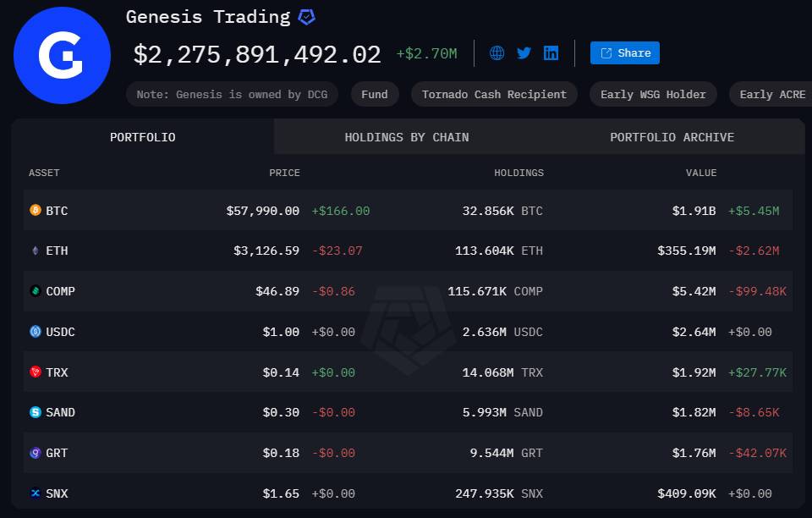812x518 pixels.
Task: Click the Genesis Trading title
Action: coord(208,17)
